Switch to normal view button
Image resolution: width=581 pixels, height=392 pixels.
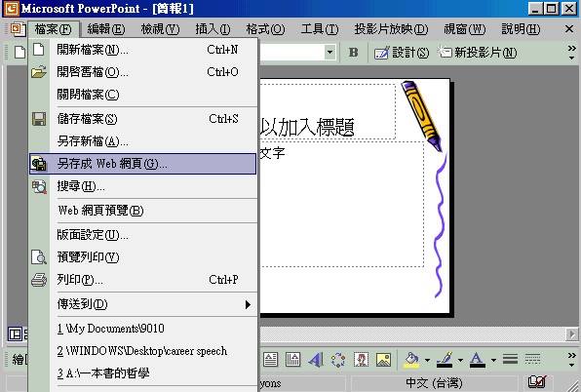coord(15,334)
